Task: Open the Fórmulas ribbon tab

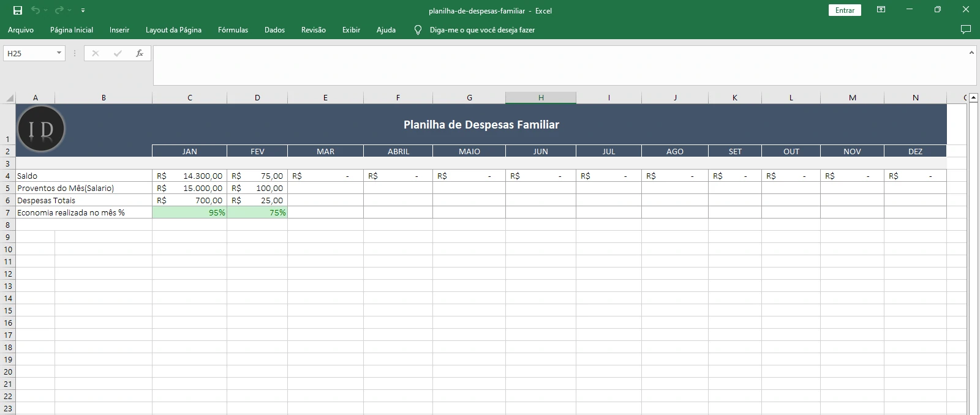Action: (233, 29)
